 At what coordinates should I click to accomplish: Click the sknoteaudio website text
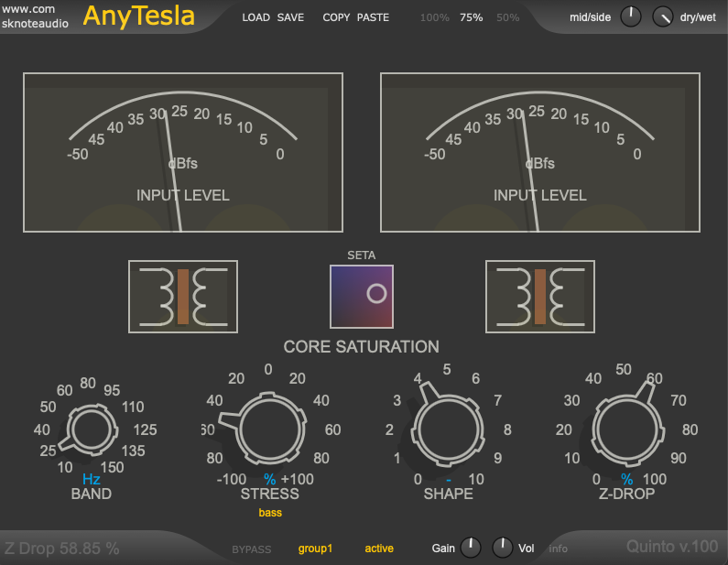click(35, 16)
